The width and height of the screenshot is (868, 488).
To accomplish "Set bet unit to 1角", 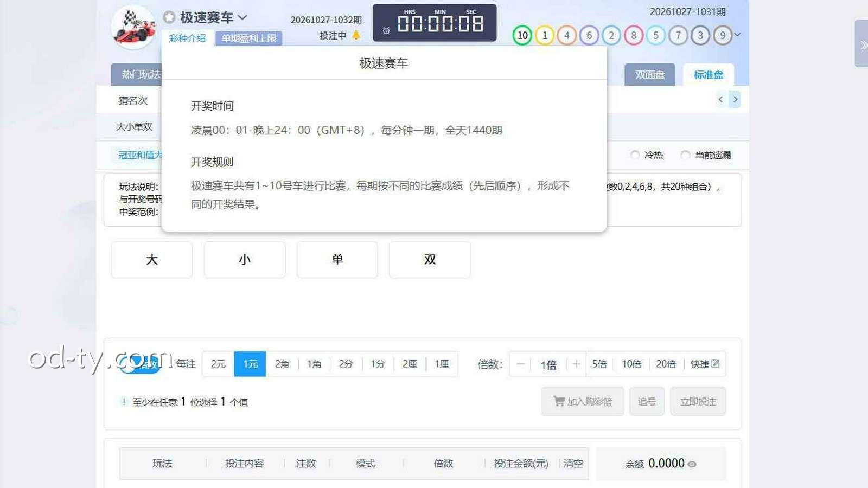I will coord(314,364).
